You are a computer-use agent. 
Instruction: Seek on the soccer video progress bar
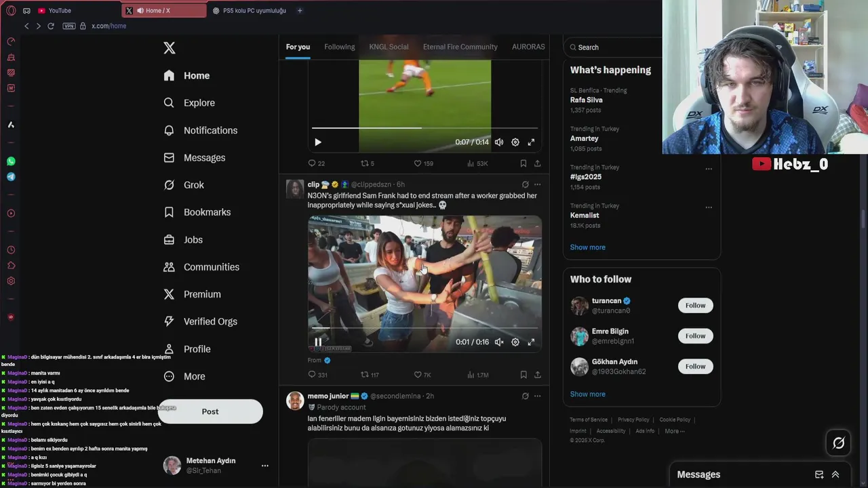click(x=425, y=127)
